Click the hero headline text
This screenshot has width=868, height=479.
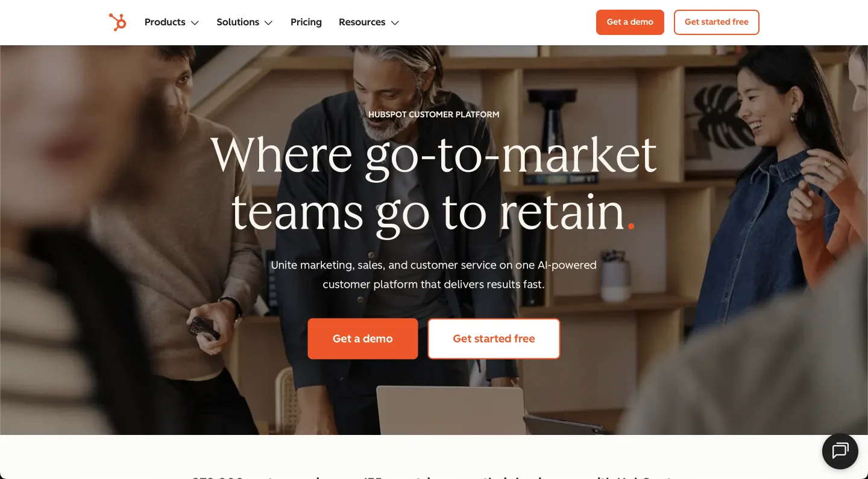(433, 183)
